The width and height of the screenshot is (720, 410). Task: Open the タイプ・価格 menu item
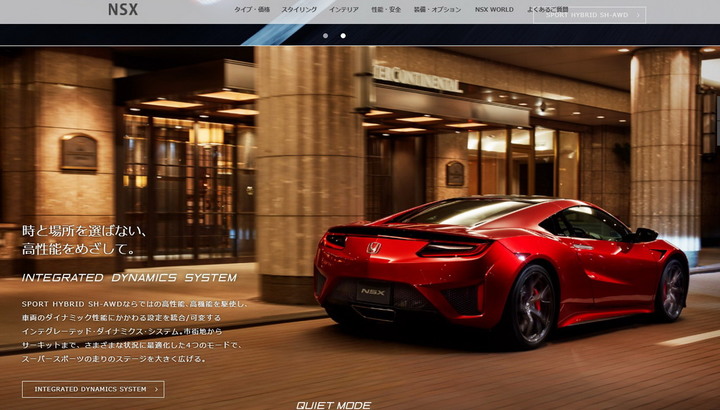click(x=252, y=10)
